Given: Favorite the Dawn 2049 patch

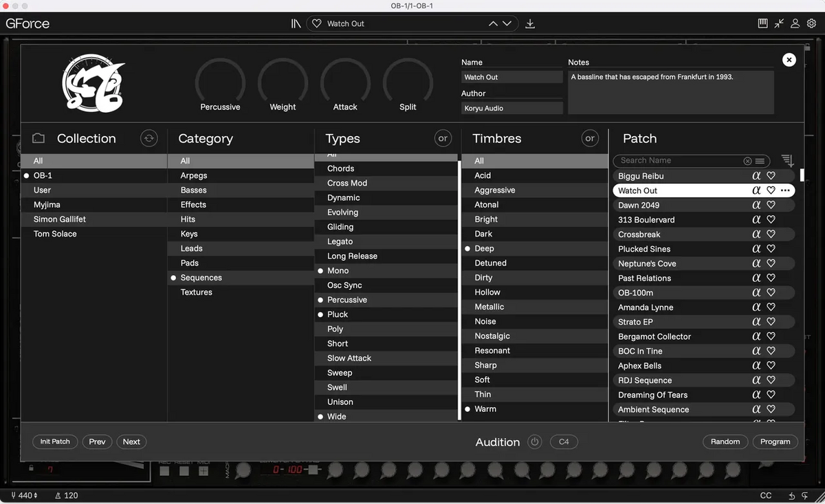Looking at the screenshot, I should pyautogui.click(x=771, y=205).
